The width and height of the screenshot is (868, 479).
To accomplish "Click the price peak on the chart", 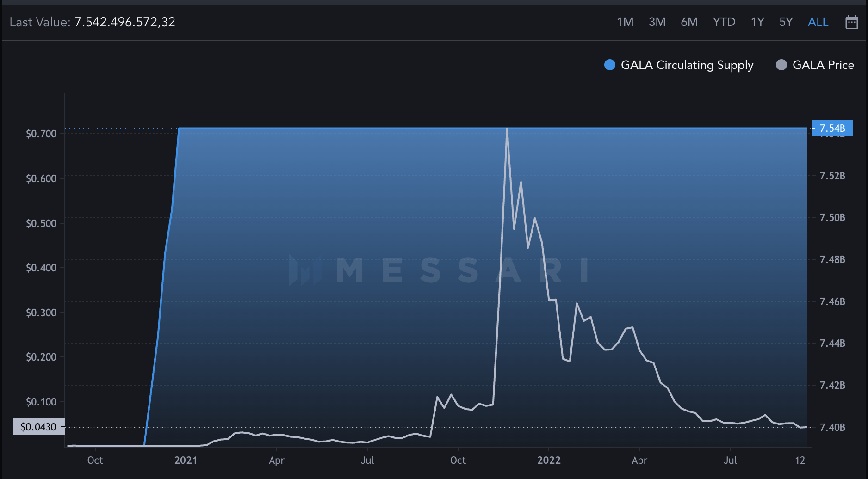I will coord(507,129).
